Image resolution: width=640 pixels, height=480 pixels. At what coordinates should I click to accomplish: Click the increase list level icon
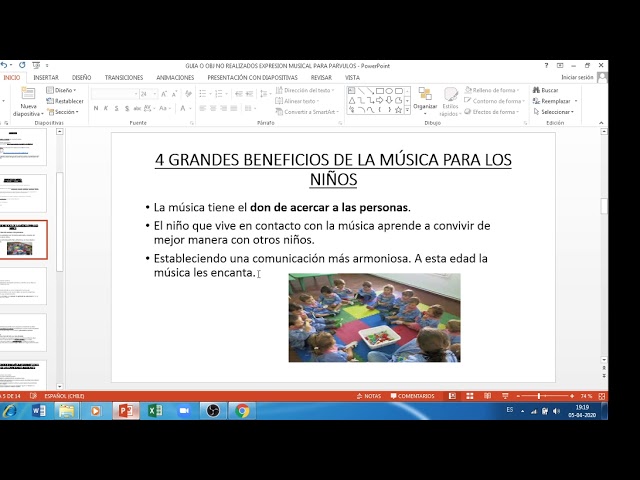pos(250,94)
